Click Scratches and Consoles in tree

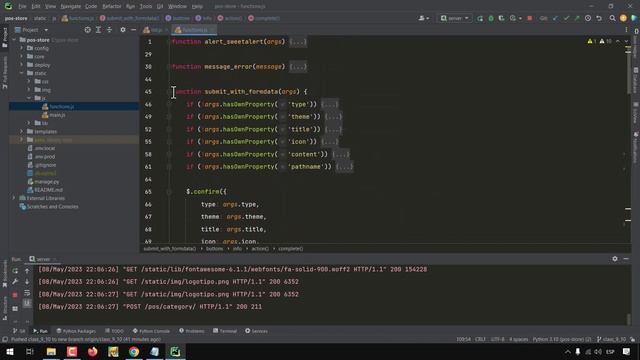click(x=52, y=207)
